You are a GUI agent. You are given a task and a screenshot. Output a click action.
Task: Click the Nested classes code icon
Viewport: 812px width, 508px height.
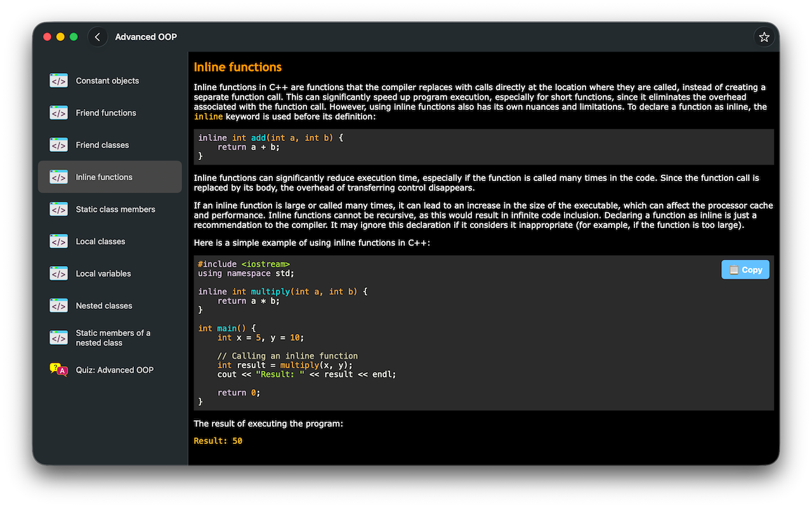[58, 305]
